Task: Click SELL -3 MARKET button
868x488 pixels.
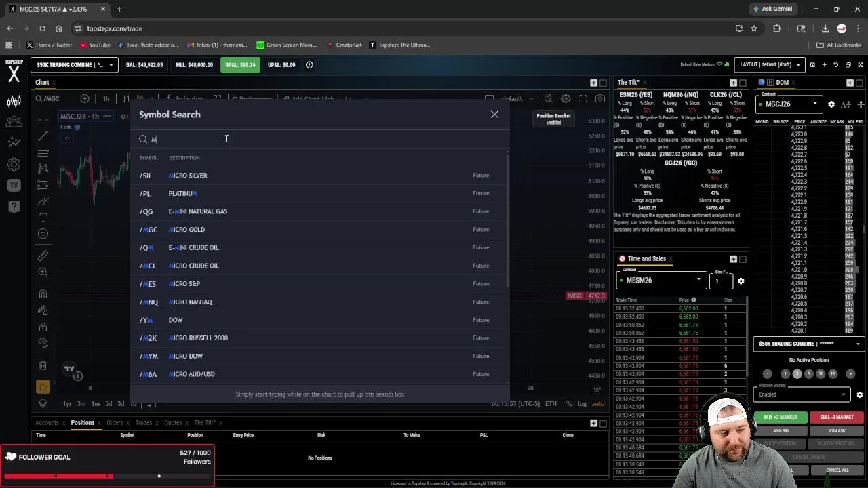Action: [x=837, y=417]
